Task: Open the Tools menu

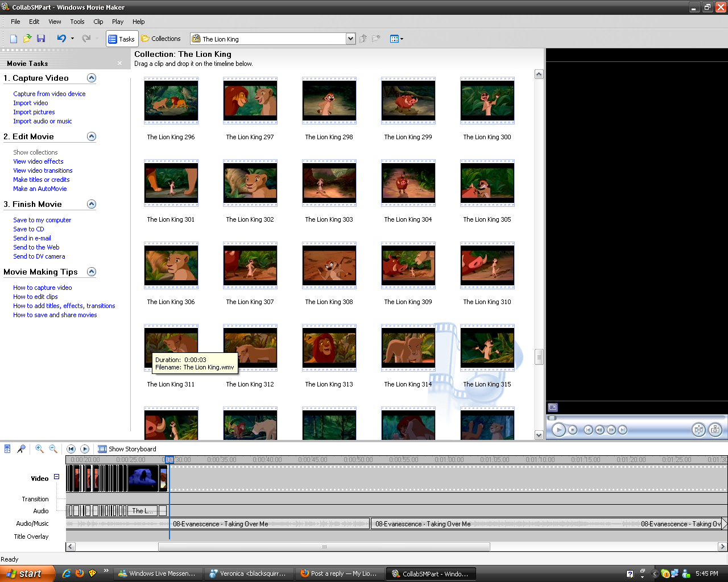Action: (x=77, y=22)
